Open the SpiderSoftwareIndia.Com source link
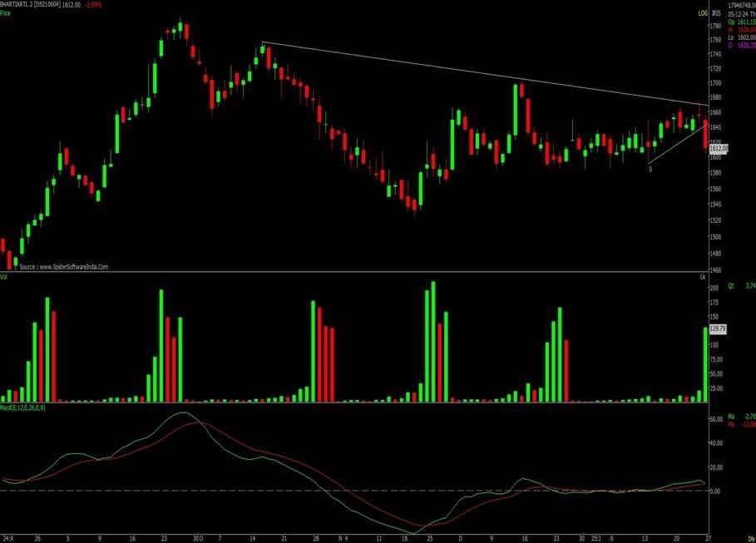Screen dimensions: 756x543 click(x=64, y=267)
